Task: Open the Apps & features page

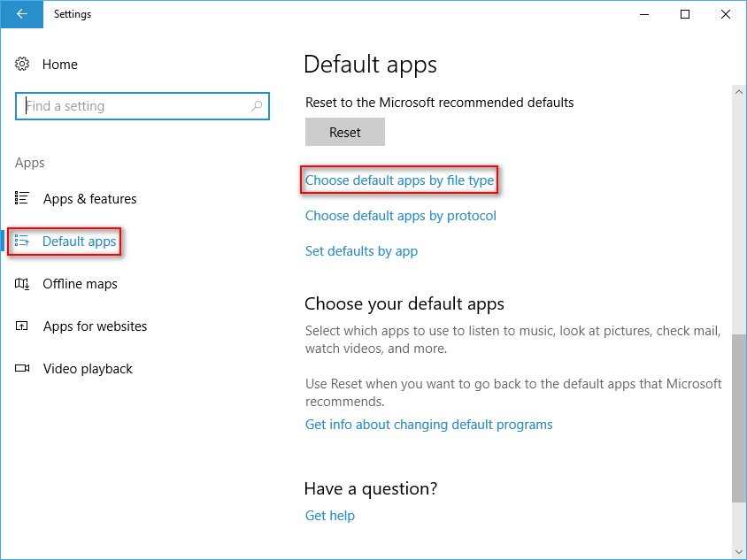Action: [89, 199]
